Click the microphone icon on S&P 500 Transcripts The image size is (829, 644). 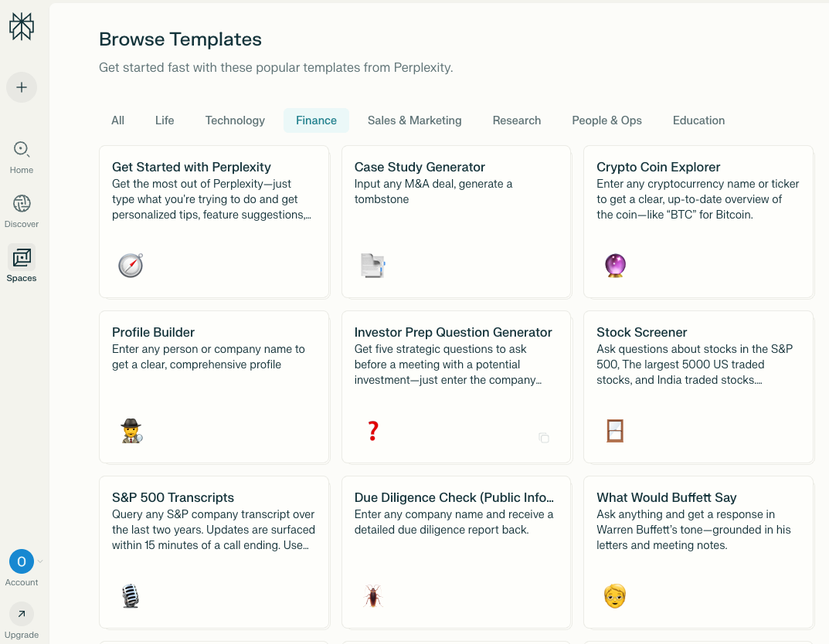pyautogui.click(x=130, y=596)
